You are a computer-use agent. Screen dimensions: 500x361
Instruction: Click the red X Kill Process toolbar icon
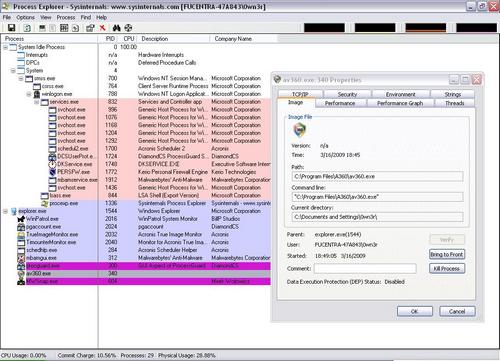coord(102,28)
